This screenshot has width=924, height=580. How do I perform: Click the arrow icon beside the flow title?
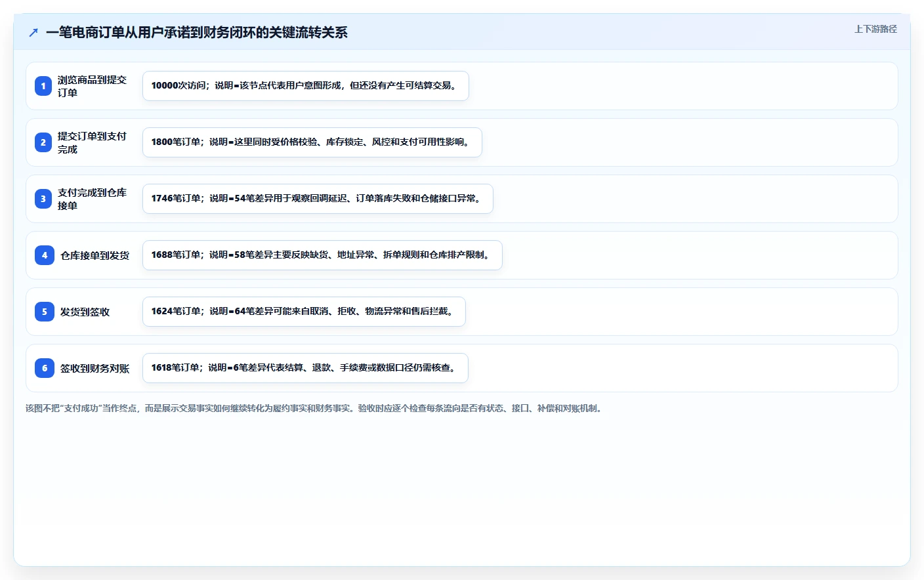tap(33, 32)
